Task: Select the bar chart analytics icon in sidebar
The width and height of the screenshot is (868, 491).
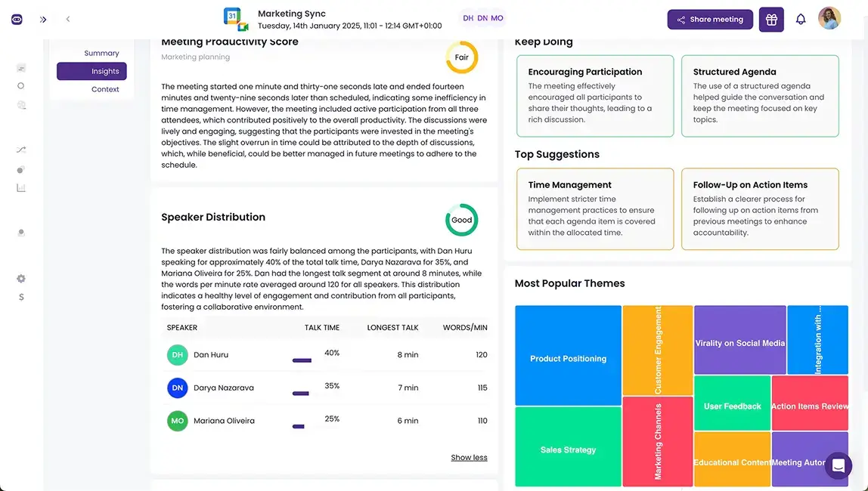Action: (x=20, y=187)
